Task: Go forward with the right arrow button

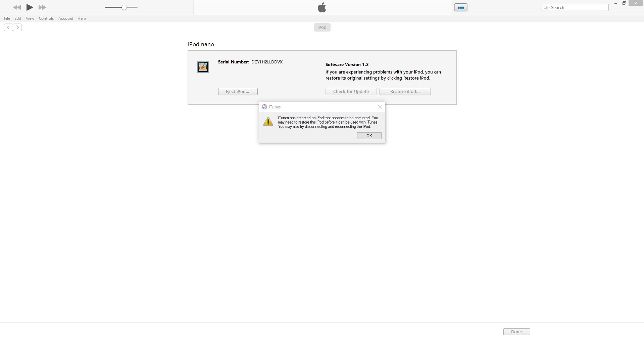Action: tap(17, 28)
